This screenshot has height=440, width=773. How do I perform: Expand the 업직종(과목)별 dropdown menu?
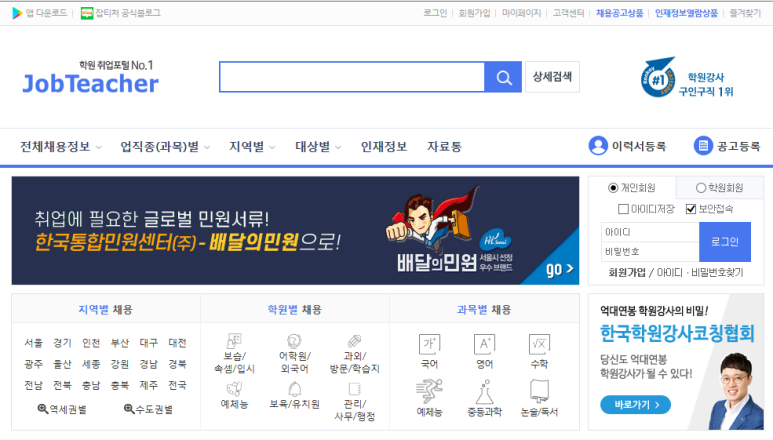[165, 147]
